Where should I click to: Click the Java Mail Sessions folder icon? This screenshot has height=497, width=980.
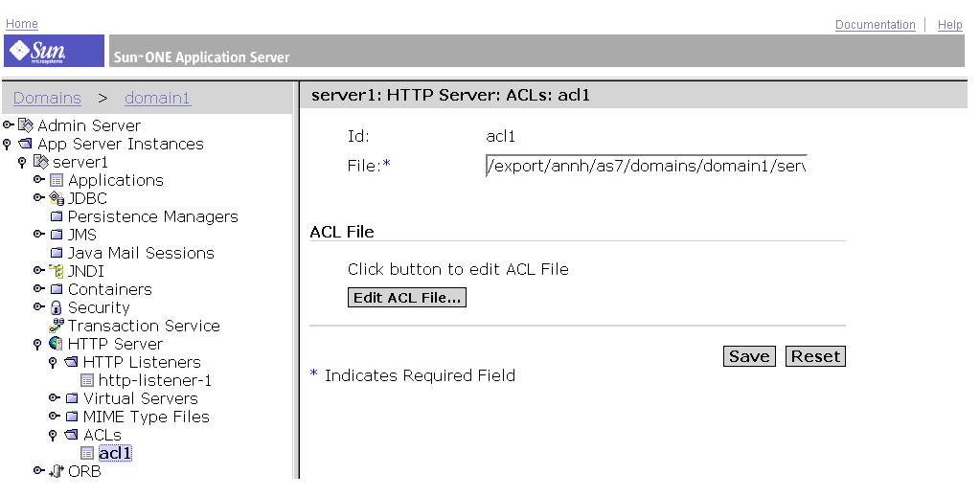tap(57, 253)
